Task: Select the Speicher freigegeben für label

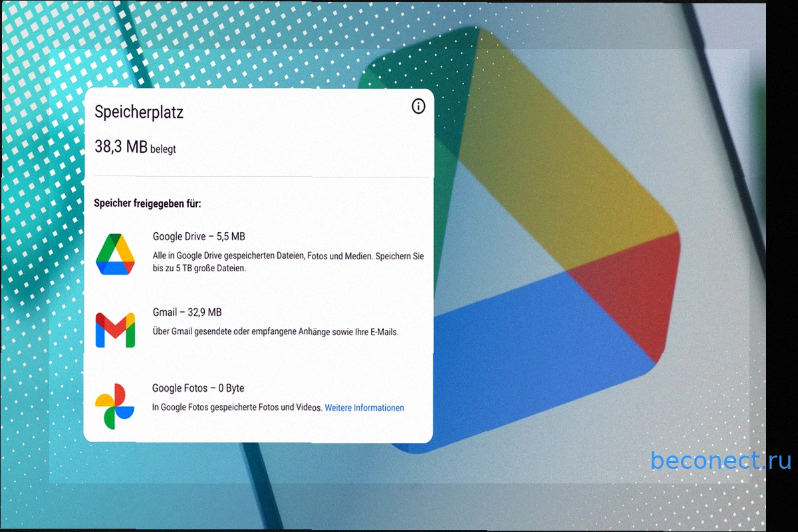Action: [x=148, y=203]
